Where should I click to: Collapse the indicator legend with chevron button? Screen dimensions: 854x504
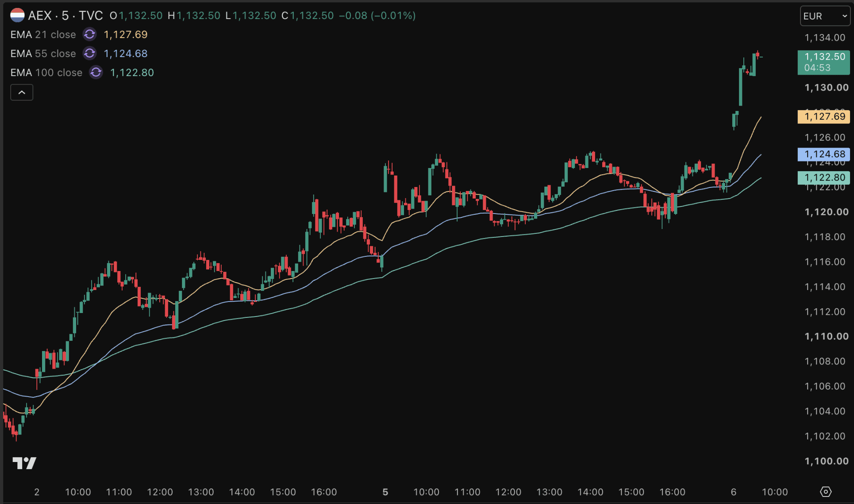[x=22, y=92]
